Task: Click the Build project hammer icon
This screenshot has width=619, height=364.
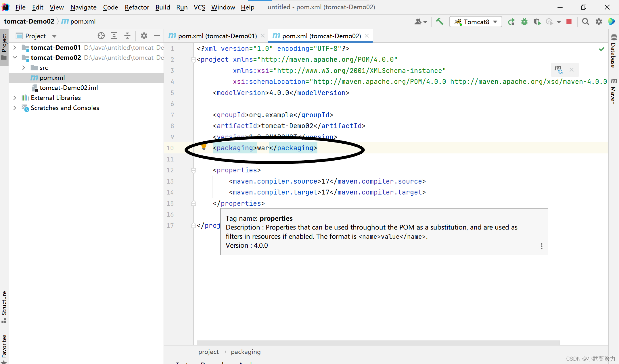Action: tap(440, 22)
